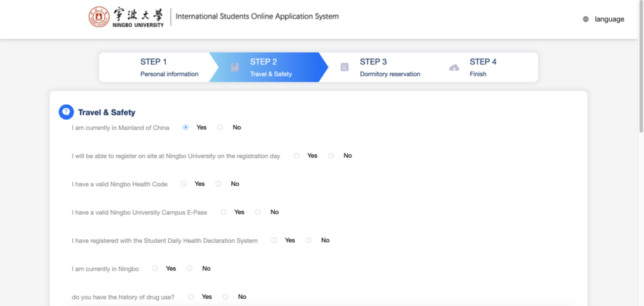Click the Ningbo University logo
The height and width of the screenshot is (306, 644).
[x=126, y=17]
